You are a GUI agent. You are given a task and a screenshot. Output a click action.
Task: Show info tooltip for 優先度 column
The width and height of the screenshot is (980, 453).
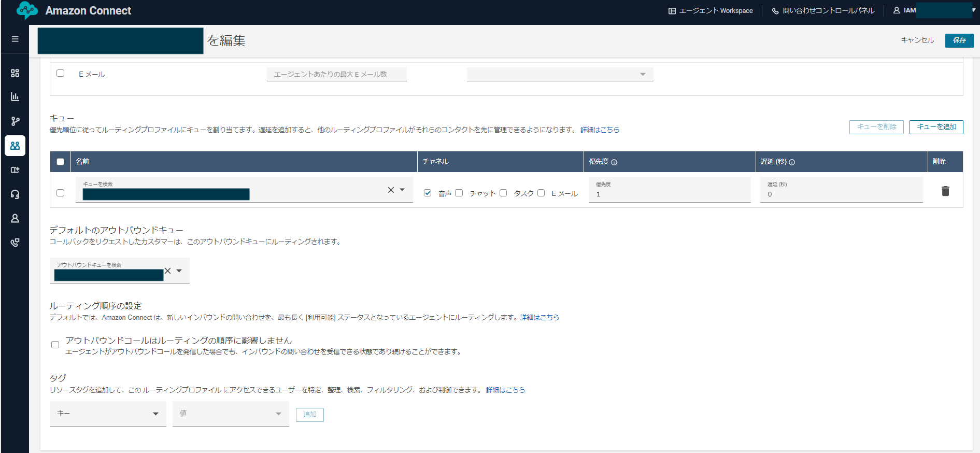coord(614,162)
